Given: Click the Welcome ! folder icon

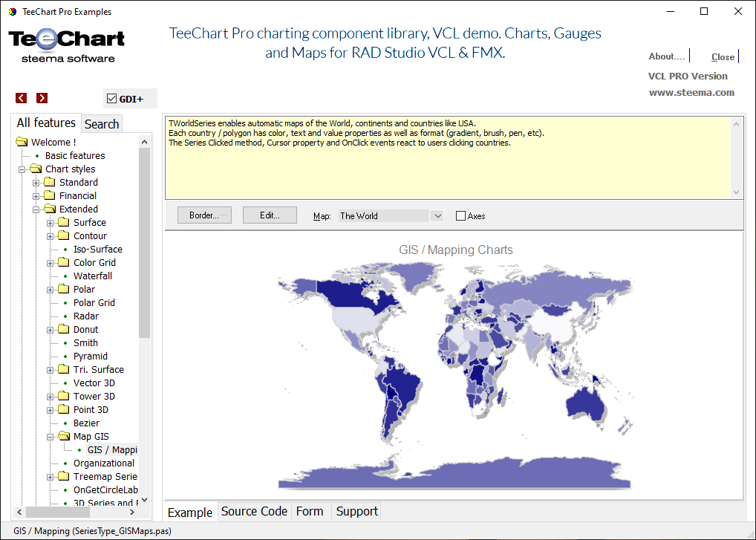Looking at the screenshot, I should click(x=22, y=142).
